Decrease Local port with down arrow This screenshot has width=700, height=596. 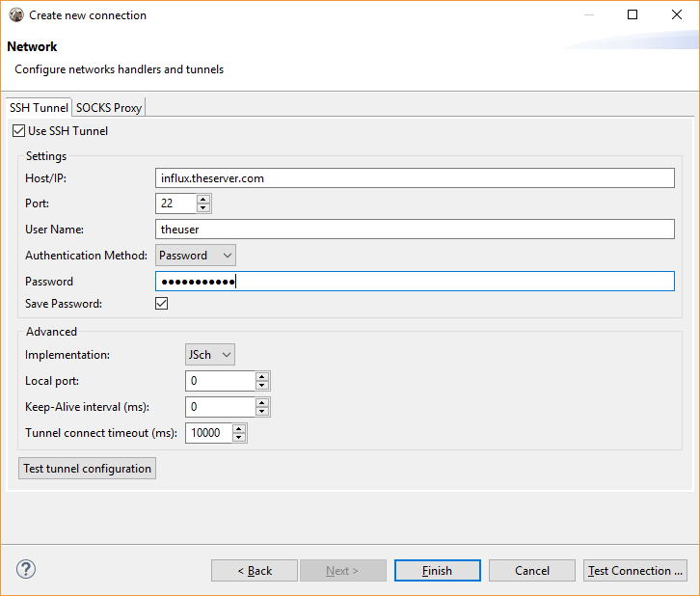coord(262,386)
